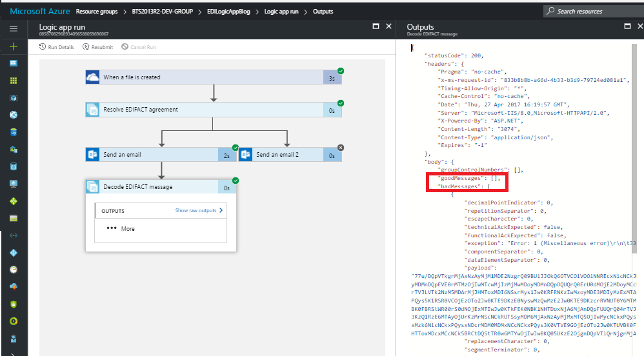Click the Resubmit button
The width and height of the screenshot is (644, 356).
tap(97, 47)
